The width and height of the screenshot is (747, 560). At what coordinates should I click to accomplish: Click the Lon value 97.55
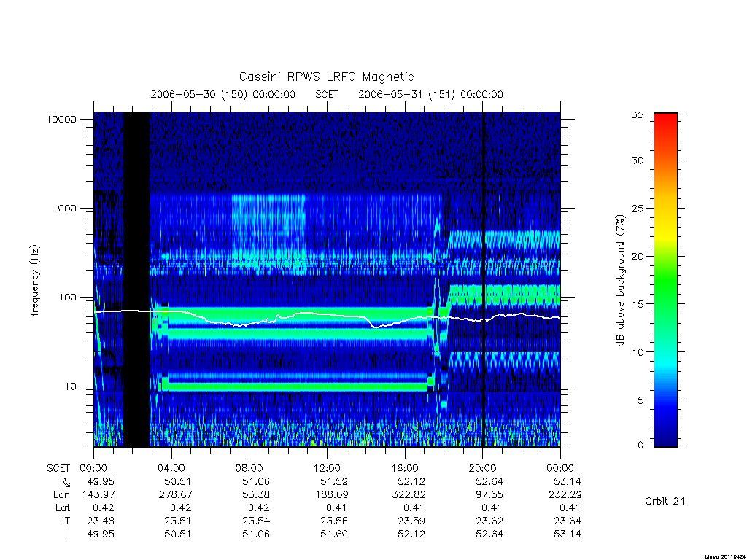coord(489,495)
